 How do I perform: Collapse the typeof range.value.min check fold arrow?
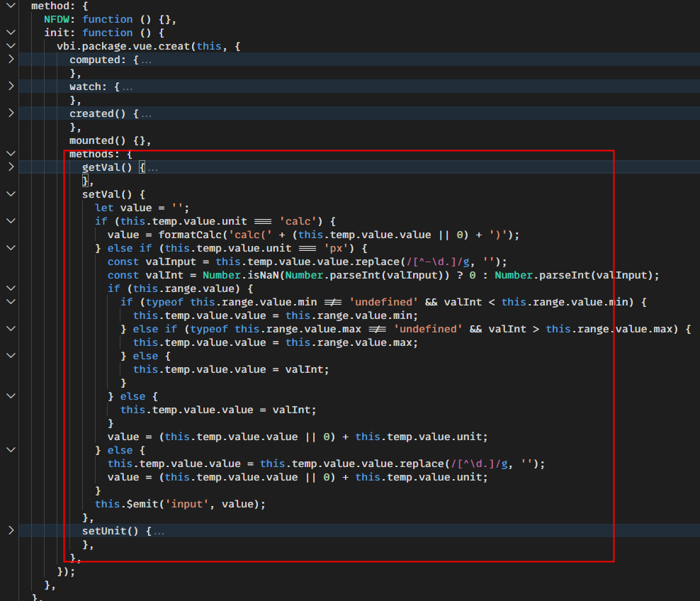(x=11, y=301)
